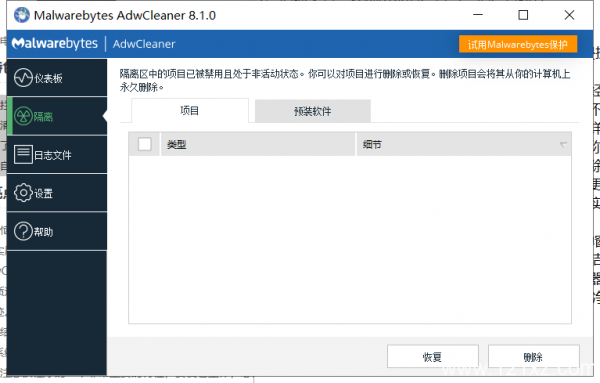Select the 隔离 quarantine radiation icon
This screenshot has width=600, height=383.
tap(23, 116)
